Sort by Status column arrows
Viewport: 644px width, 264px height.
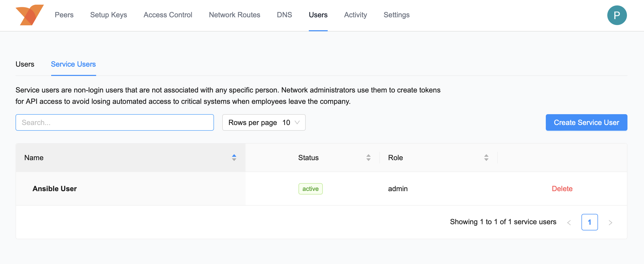coord(368,158)
